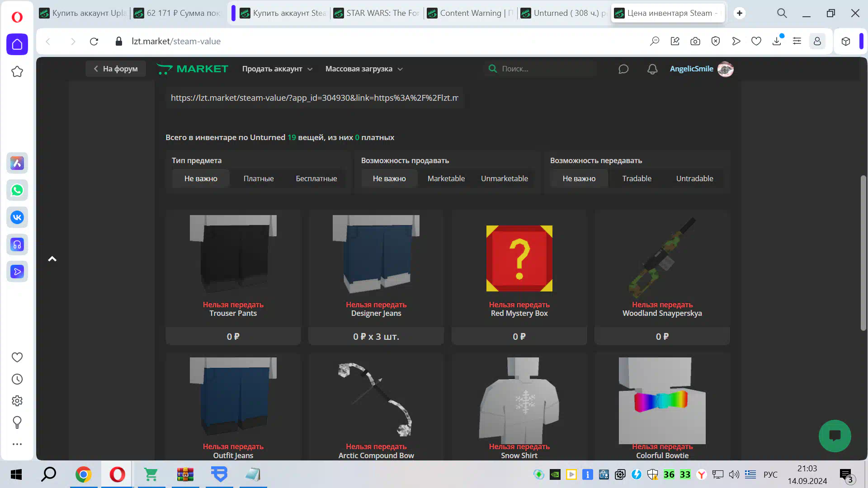Image resolution: width=868 pixels, height=488 pixels.
Task: Open downloads icon in browser toolbar
Action: (777, 42)
